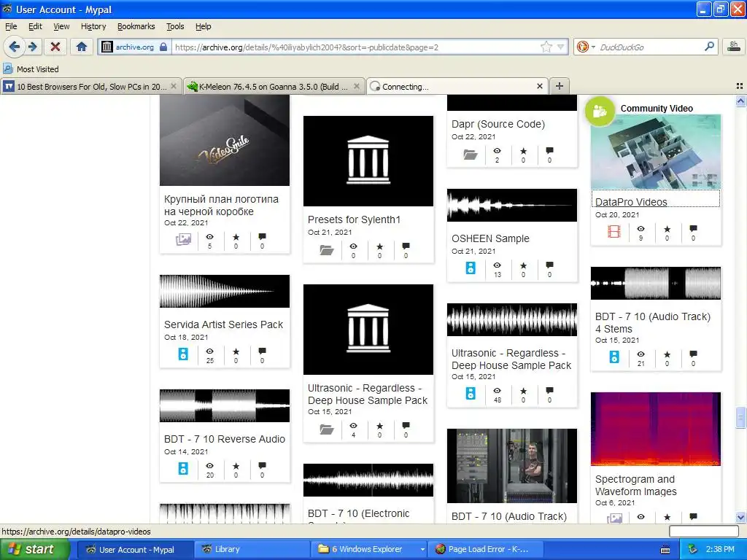Image resolution: width=747 pixels, height=560 pixels.
Task: Open the Help menu
Action: click(x=203, y=26)
